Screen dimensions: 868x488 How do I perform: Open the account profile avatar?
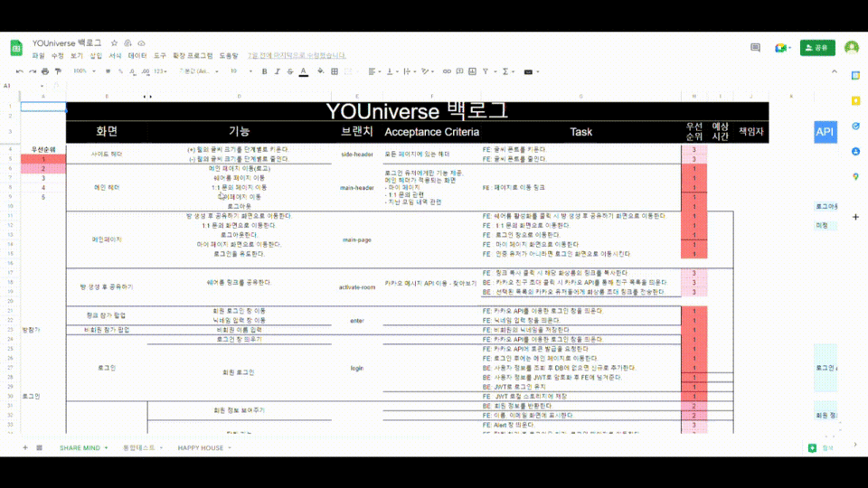(x=852, y=48)
